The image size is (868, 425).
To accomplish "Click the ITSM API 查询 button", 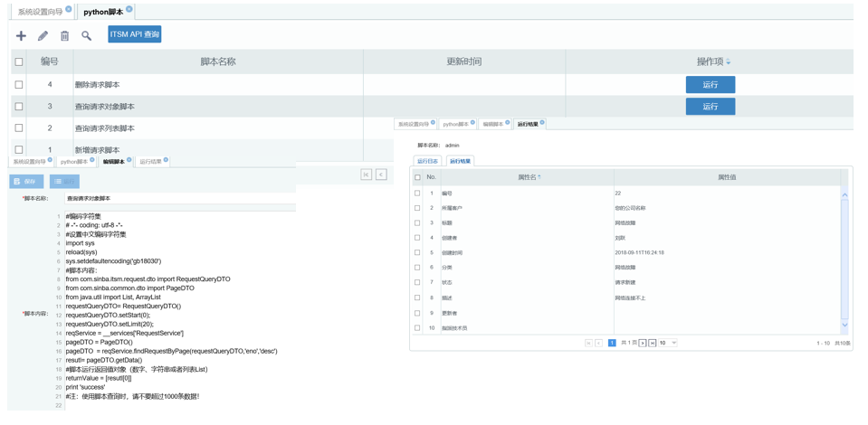I will pyautogui.click(x=135, y=34).
